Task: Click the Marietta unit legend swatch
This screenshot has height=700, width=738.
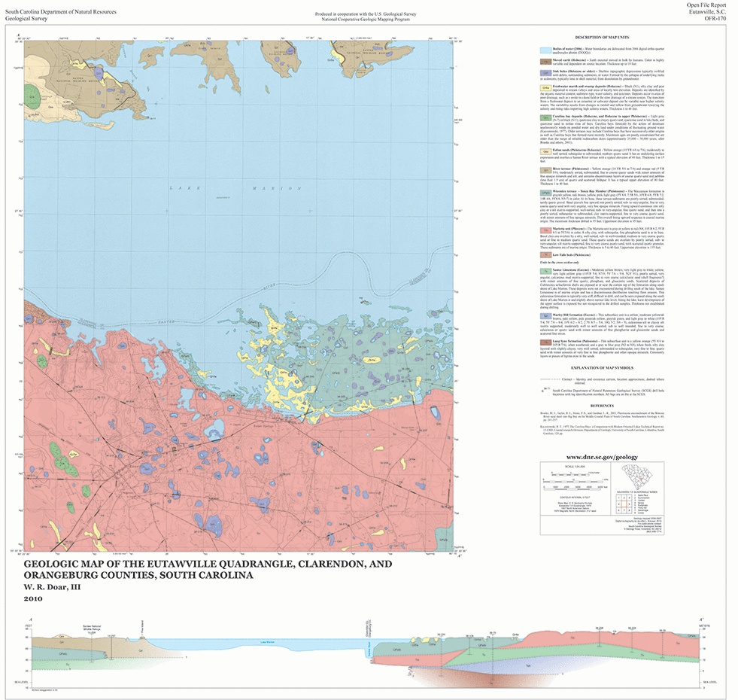Action: 546,230
